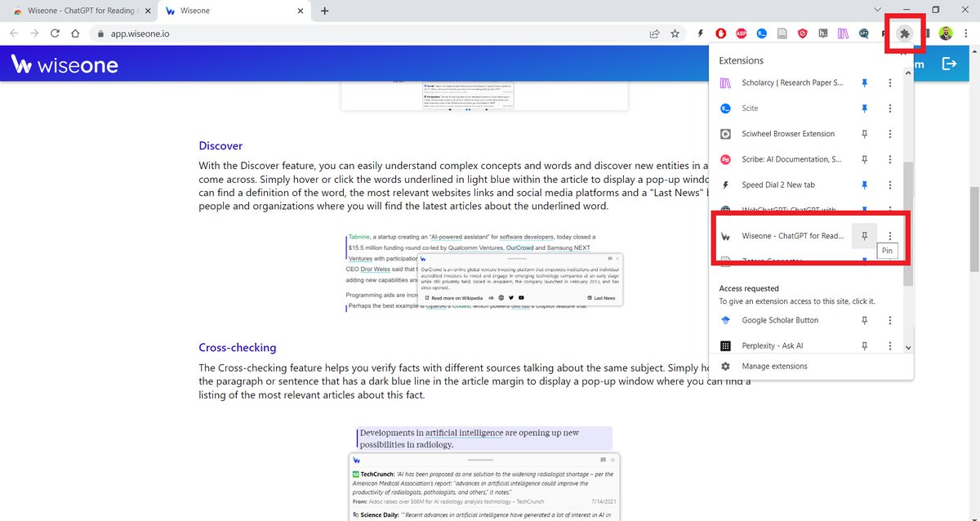Click the extensions list scroll-down arrow
The height and width of the screenshot is (521, 980).
pyautogui.click(x=908, y=348)
